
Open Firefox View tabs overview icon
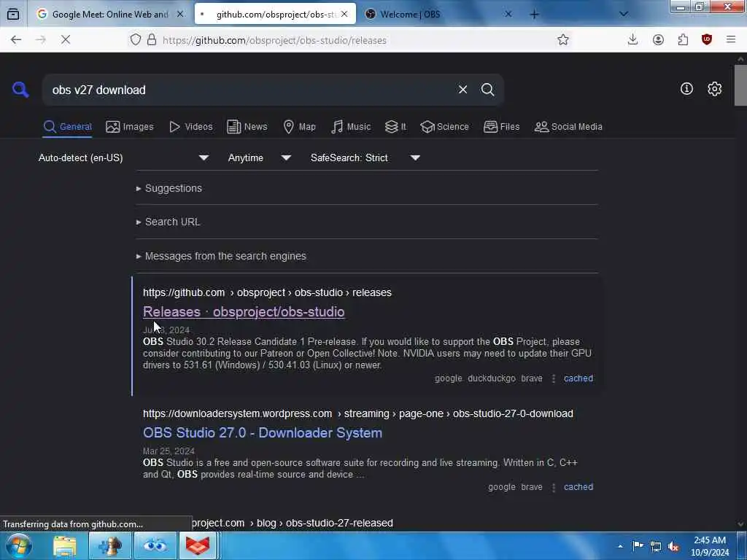pos(13,15)
